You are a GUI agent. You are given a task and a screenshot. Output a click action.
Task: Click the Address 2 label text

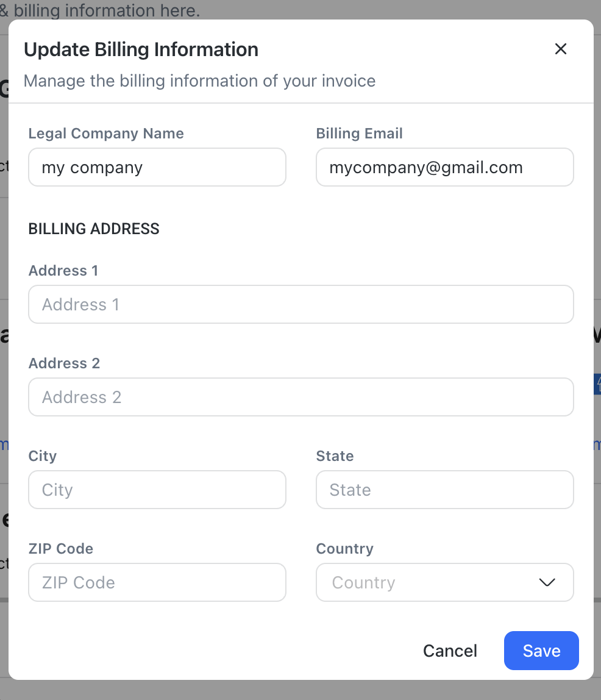tap(64, 363)
